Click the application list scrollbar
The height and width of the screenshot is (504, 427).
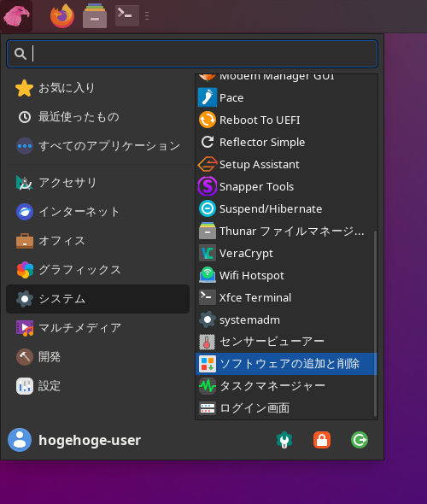point(375,324)
